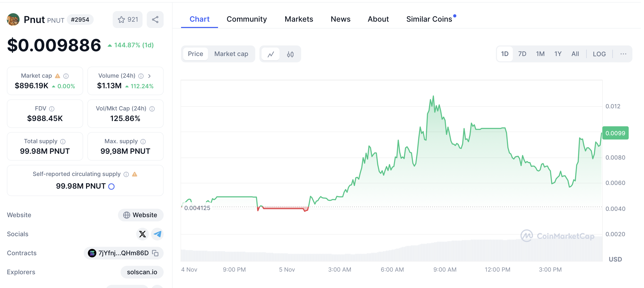The image size is (644, 288).
Task: Click the Website button
Action: [x=140, y=215]
